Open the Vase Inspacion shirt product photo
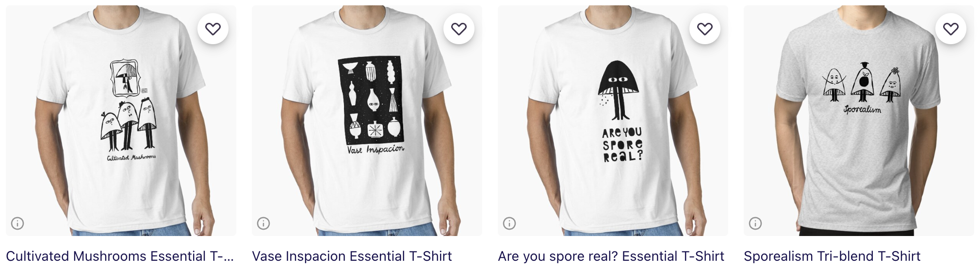The height and width of the screenshot is (270, 980). [x=367, y=120]
